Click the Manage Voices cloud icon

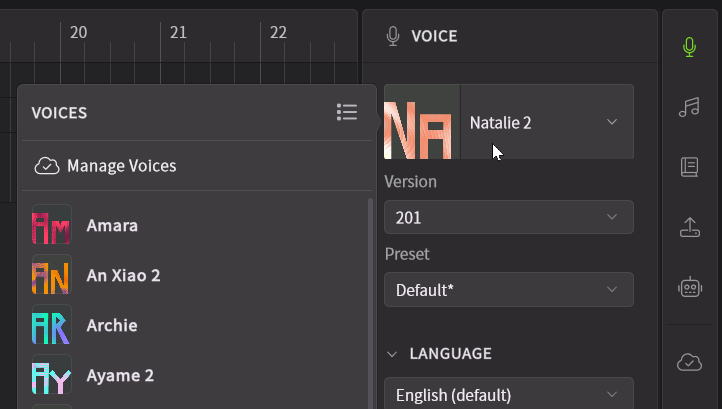(47, 166)
